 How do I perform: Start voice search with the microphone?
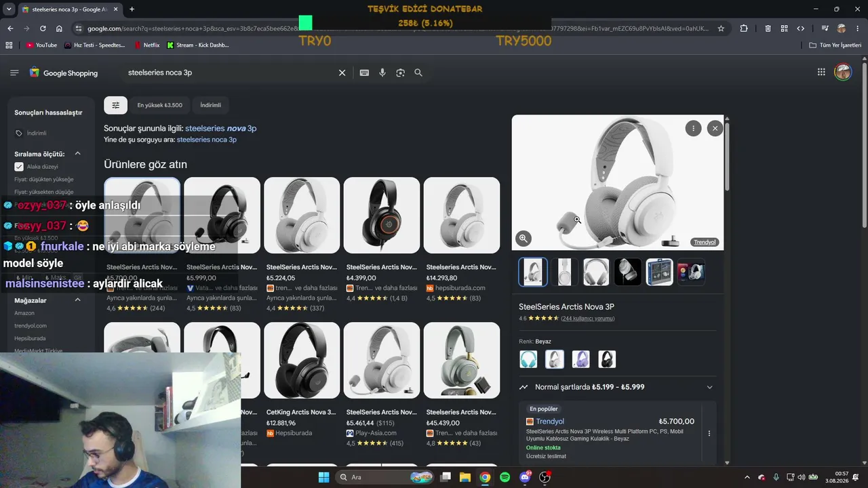pos(382,73)
